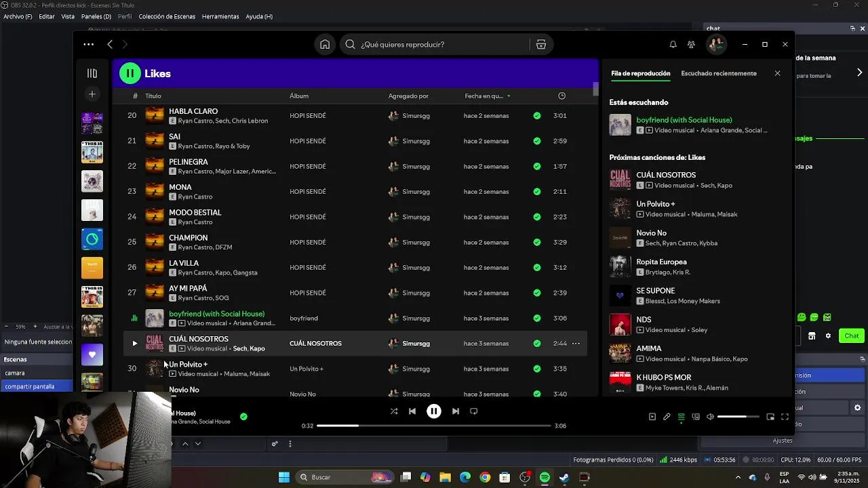868x488 pixels.
Task: Open more options for CUÁL NOSOTROS row
Action: [x=576, y=344]
